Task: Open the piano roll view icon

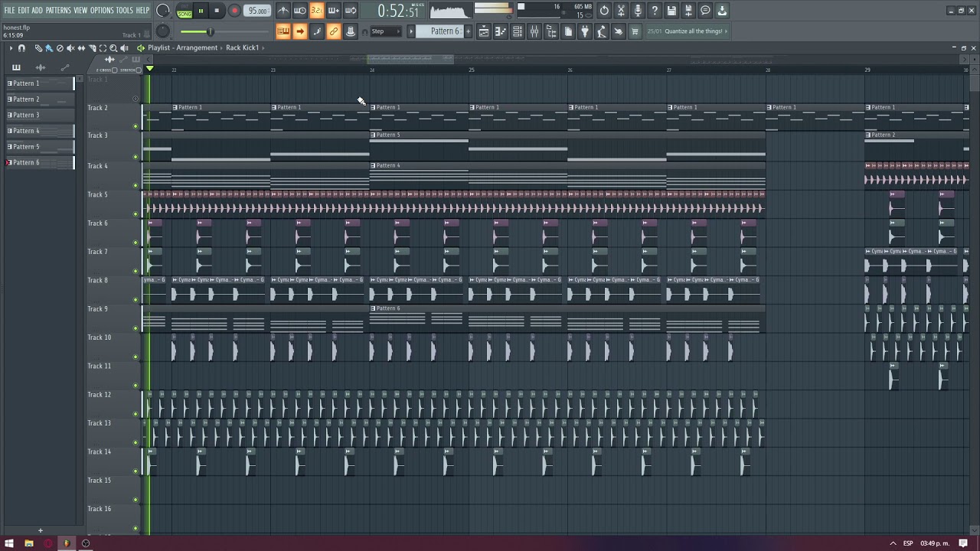Action: (x=501, y=31)
